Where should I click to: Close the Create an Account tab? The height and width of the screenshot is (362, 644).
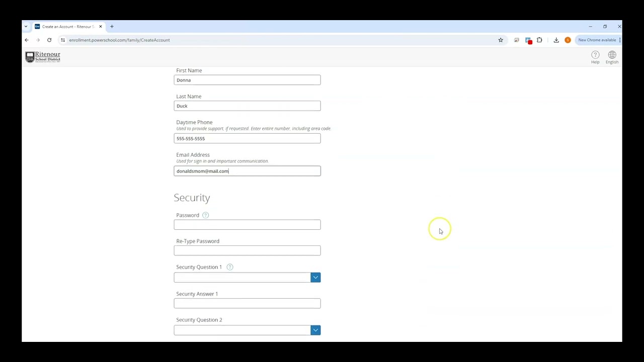101,27
